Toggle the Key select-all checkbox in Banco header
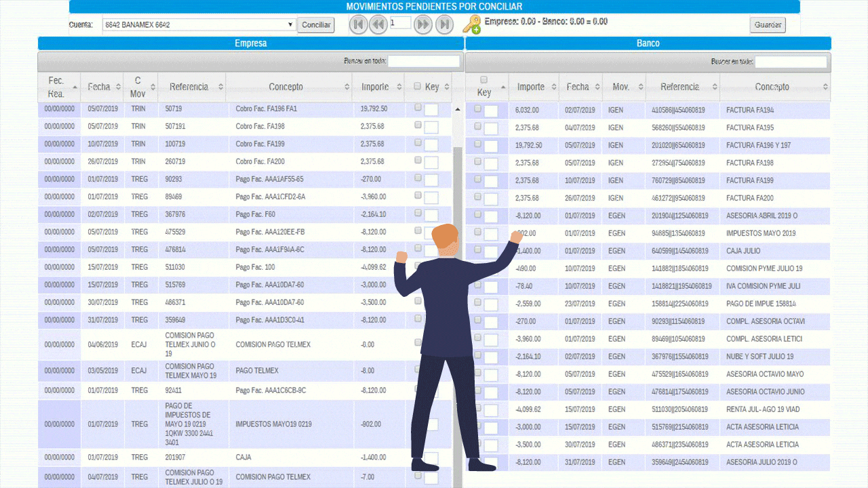This screenshot has height=488, width=868. point(484,80)
